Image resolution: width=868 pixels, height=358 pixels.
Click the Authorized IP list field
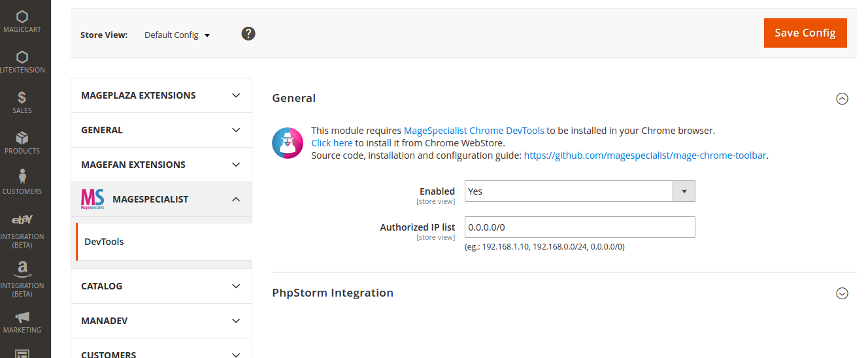pos(579,227)
